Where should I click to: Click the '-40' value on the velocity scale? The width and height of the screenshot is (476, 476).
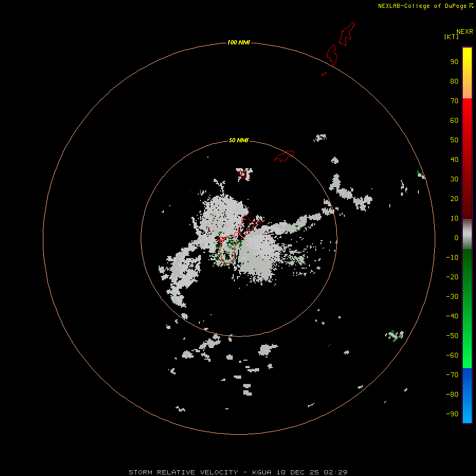452,316
